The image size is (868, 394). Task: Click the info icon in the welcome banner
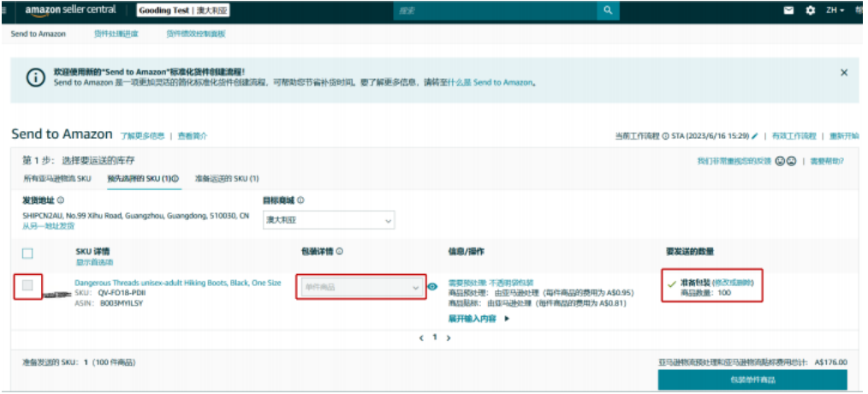pyautogui.click(x=36, y=78)
